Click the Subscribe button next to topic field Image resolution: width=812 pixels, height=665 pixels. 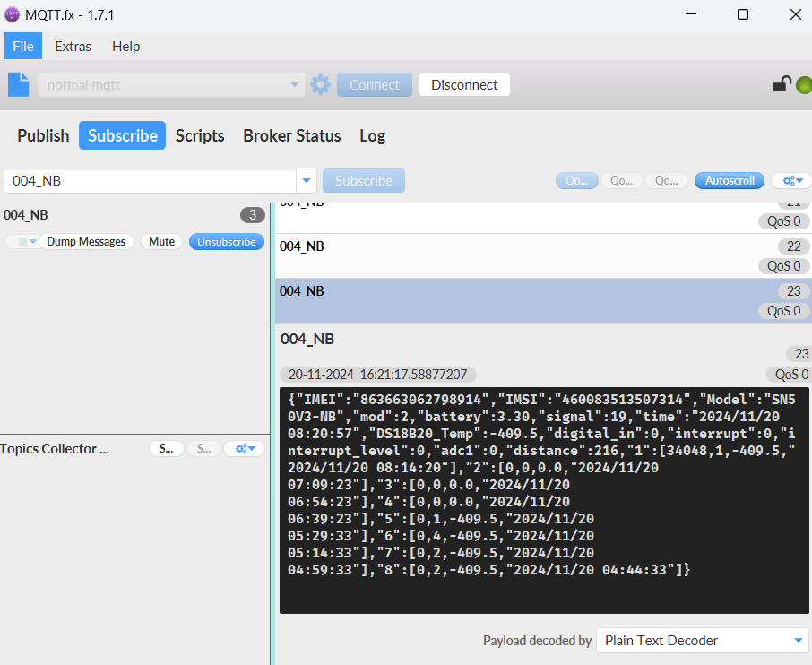point(364,181)
